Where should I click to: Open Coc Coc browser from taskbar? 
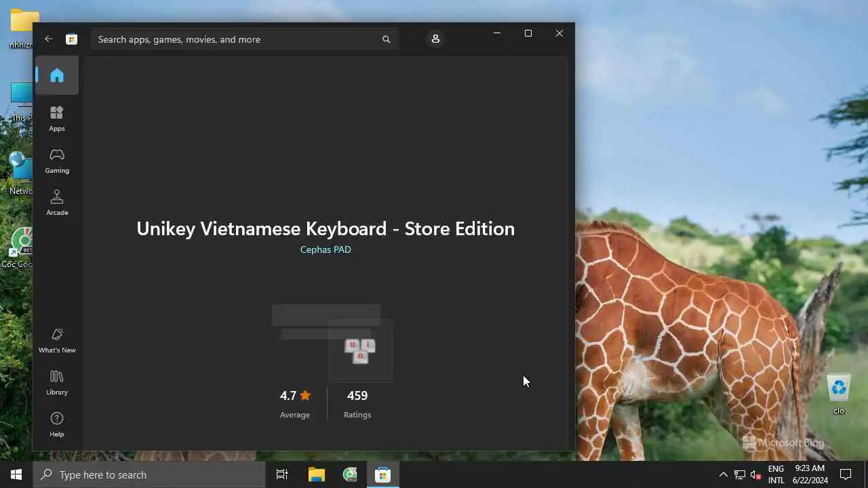350,474
